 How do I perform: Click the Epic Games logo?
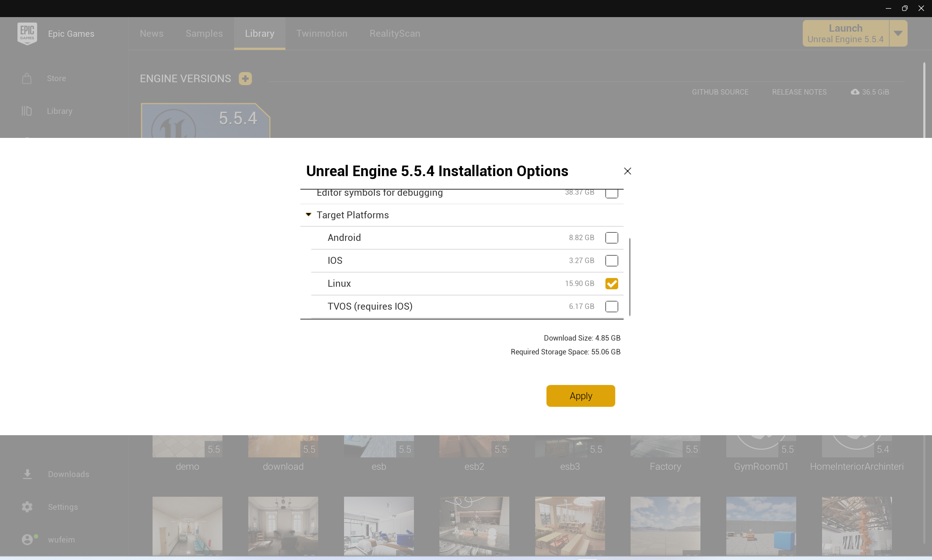27,33
